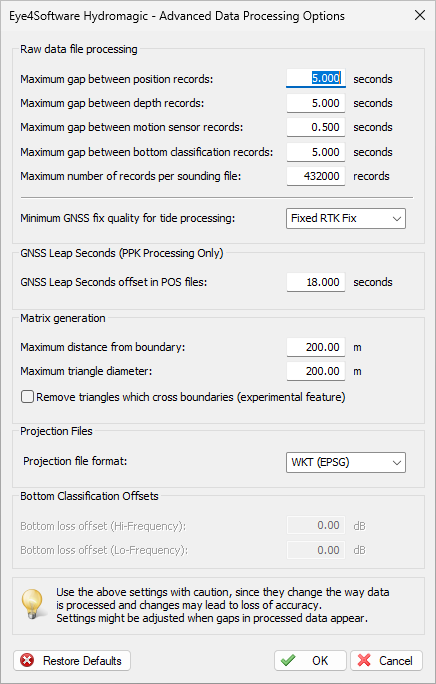Open the Minimum GNSS fix quality dropdown

pos(346,219)
